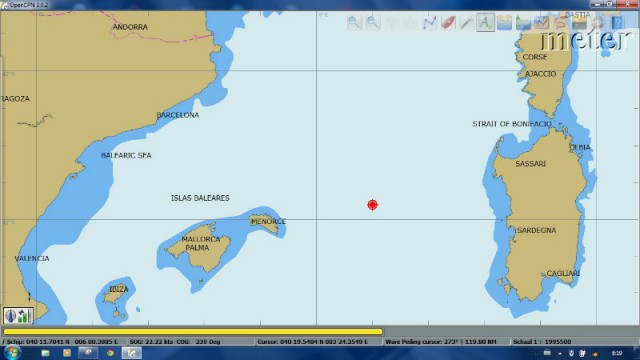Click the ANDORRA map label
Image resolution: width=640 pixels, height=360 pixels.
tap(130, 27)
